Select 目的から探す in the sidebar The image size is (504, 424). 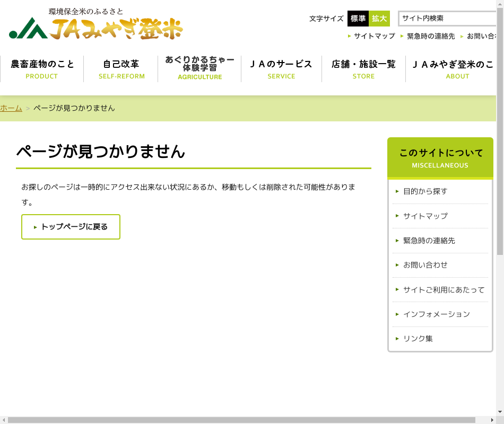[x=425, y=191]
